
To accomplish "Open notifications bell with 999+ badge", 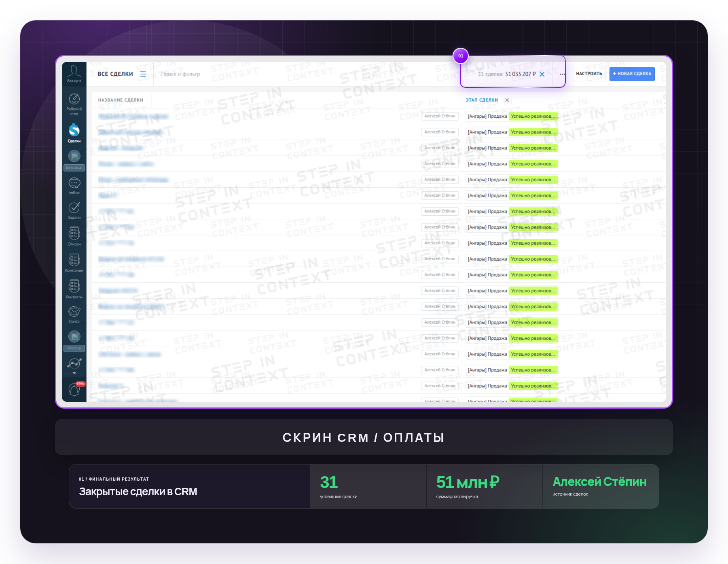I will click(x=75, y=389).
